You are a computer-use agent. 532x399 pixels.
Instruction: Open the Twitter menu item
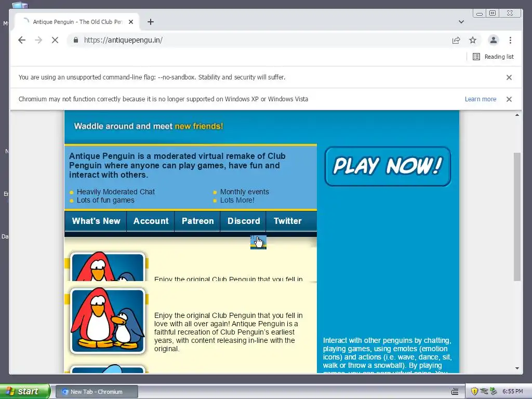(x=287, y=221)
